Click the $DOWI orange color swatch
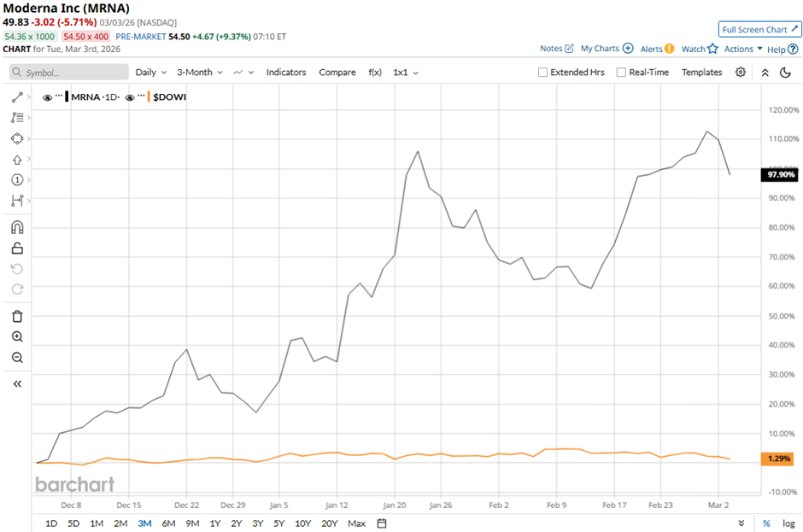Screen dimensions: 803x532 click(149, 96)
